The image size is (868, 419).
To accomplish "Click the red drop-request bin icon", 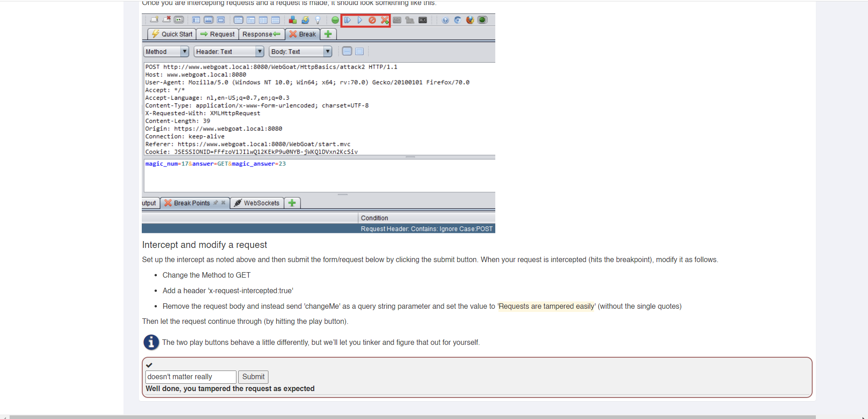I will point(372,20).
